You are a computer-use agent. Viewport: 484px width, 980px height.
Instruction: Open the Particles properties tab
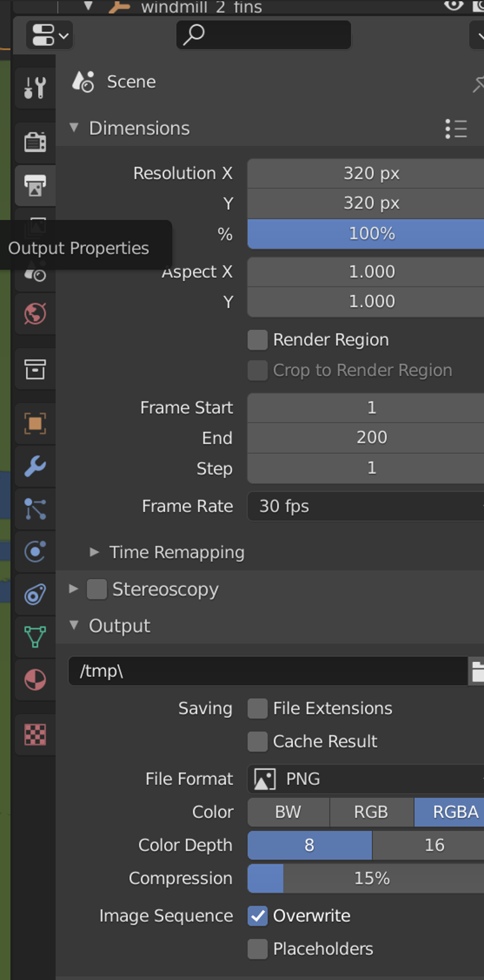[x=35, y=509]
